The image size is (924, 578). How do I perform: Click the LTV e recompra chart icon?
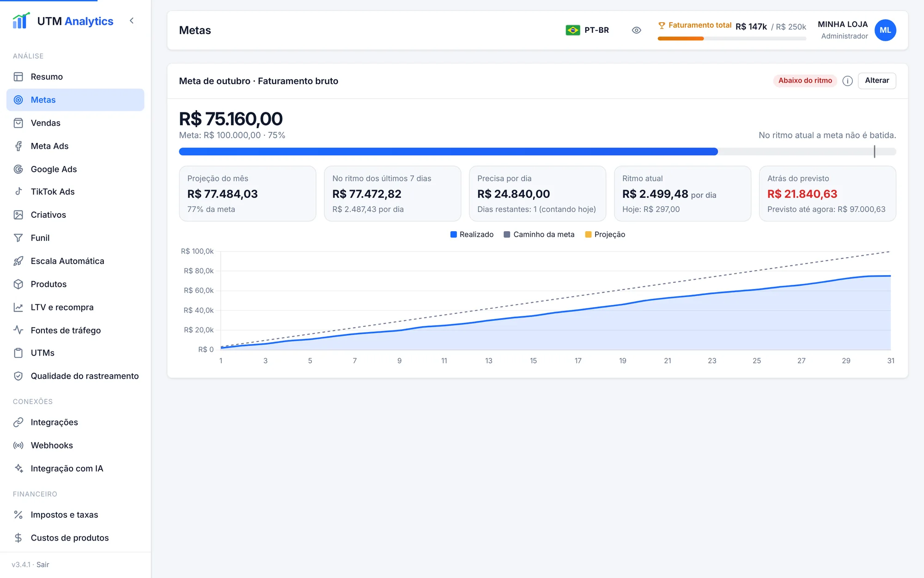pos(18,307)
